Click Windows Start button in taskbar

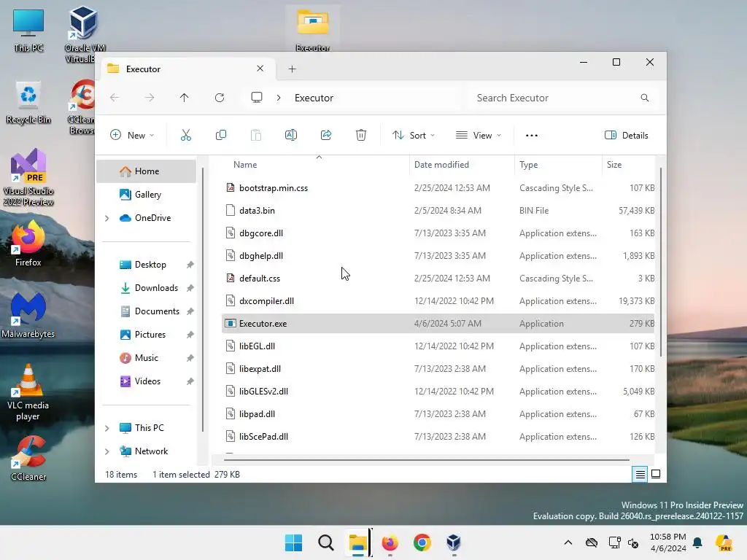(x=293, y=542)
